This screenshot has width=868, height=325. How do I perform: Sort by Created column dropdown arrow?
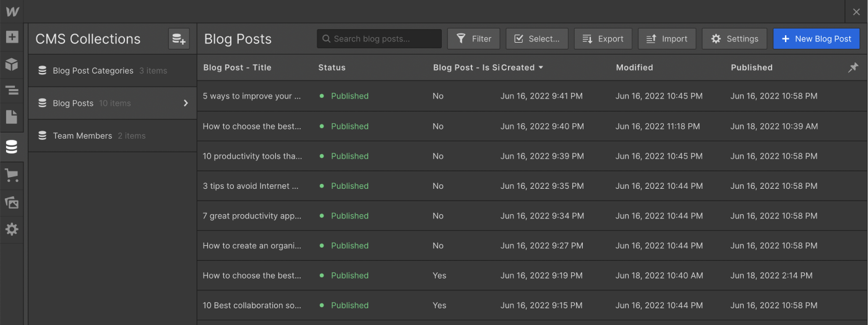[541, 67]
